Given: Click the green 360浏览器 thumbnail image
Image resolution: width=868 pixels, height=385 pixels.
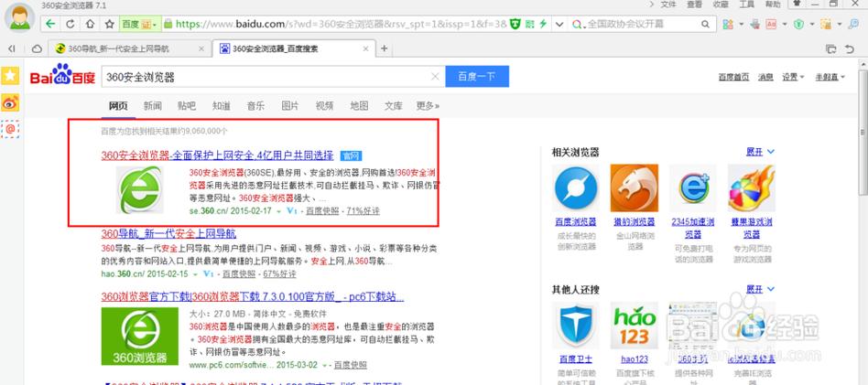Looking at the screenshot, I should tap(139, 336).
